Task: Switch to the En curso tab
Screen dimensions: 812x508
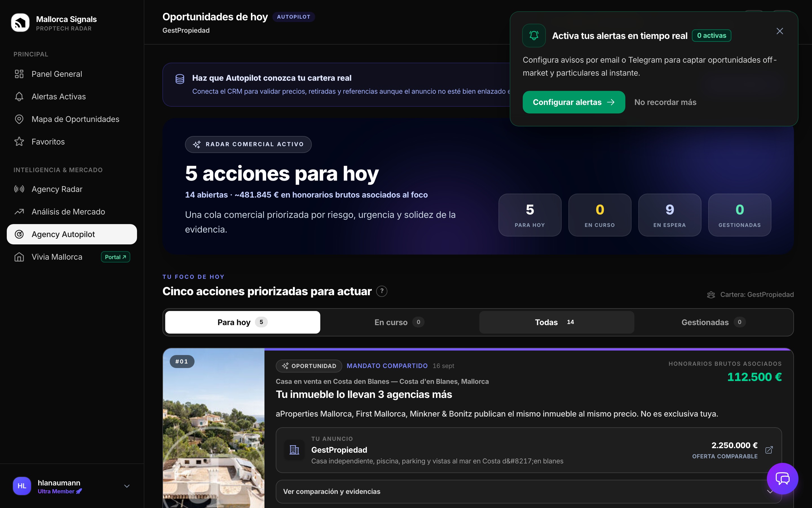Action: pyautogui.click(x=399, y=322)
